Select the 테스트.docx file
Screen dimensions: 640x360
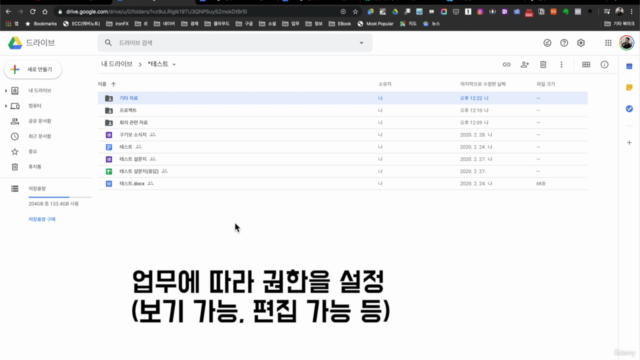click(x=342, y=184)
